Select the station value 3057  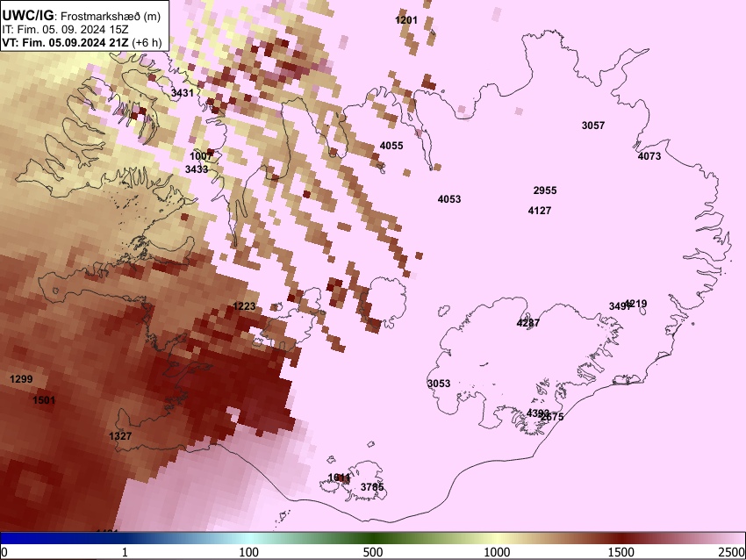point(593,126)
